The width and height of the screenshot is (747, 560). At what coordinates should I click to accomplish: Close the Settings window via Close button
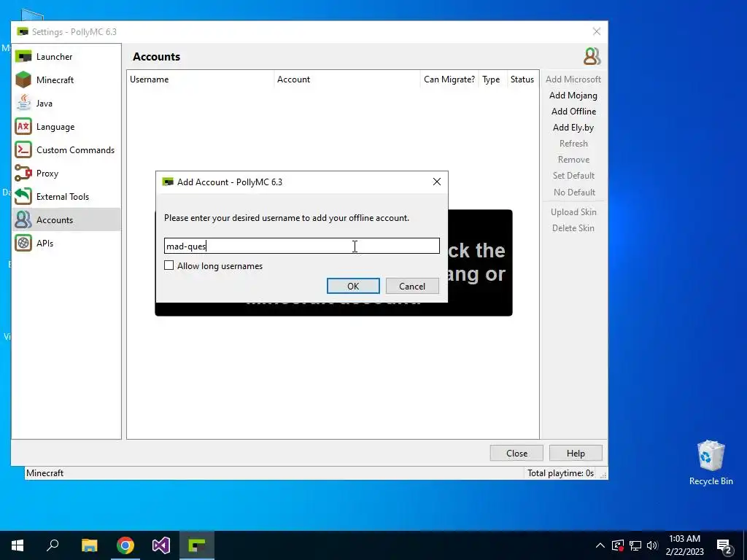516,454
